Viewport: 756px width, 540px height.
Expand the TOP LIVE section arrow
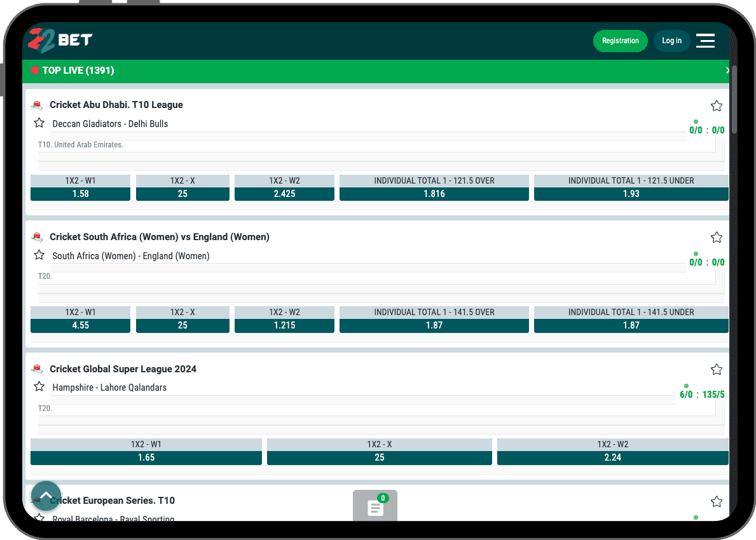[727, 71]
